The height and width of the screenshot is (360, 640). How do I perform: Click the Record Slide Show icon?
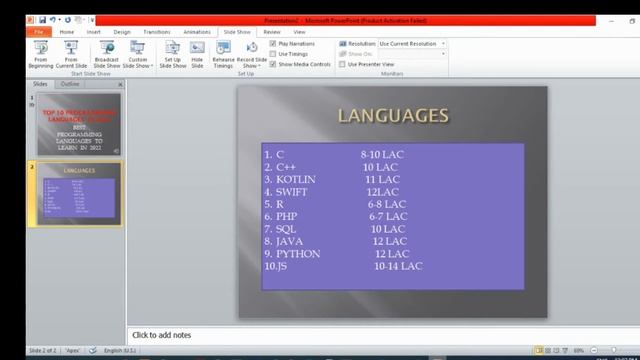click(x=252, y=48)
